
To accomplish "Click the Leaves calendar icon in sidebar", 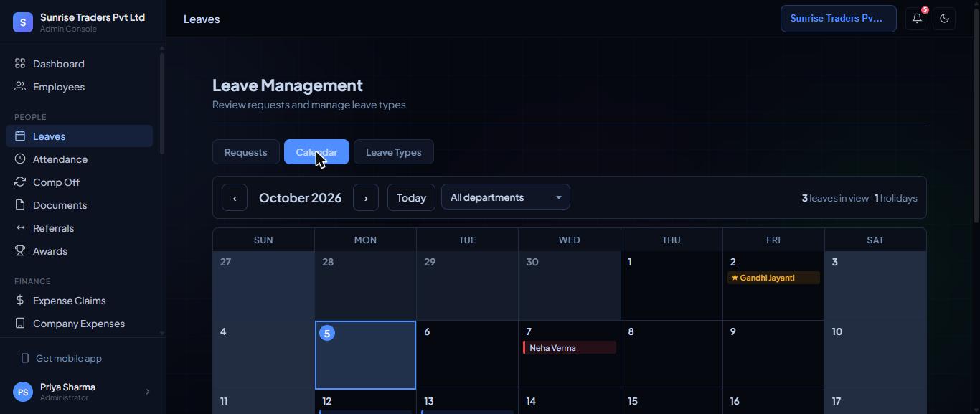I will coord(20,136).
